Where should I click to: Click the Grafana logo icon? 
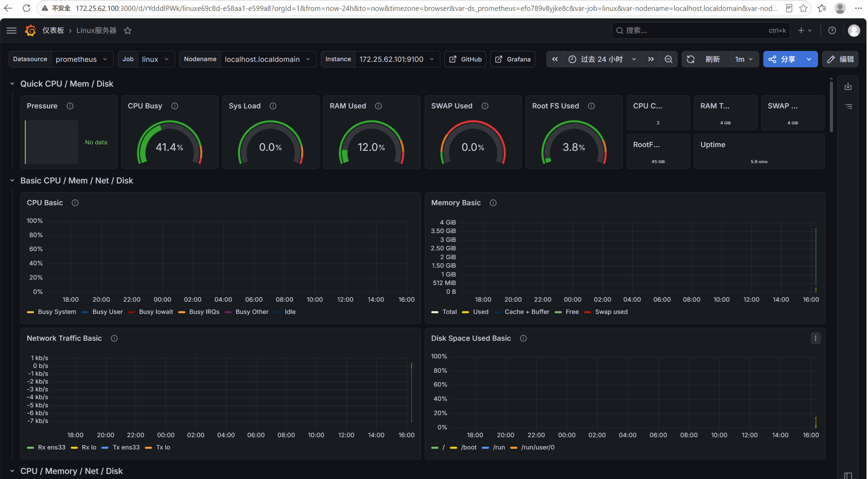(x=30, y=31)
